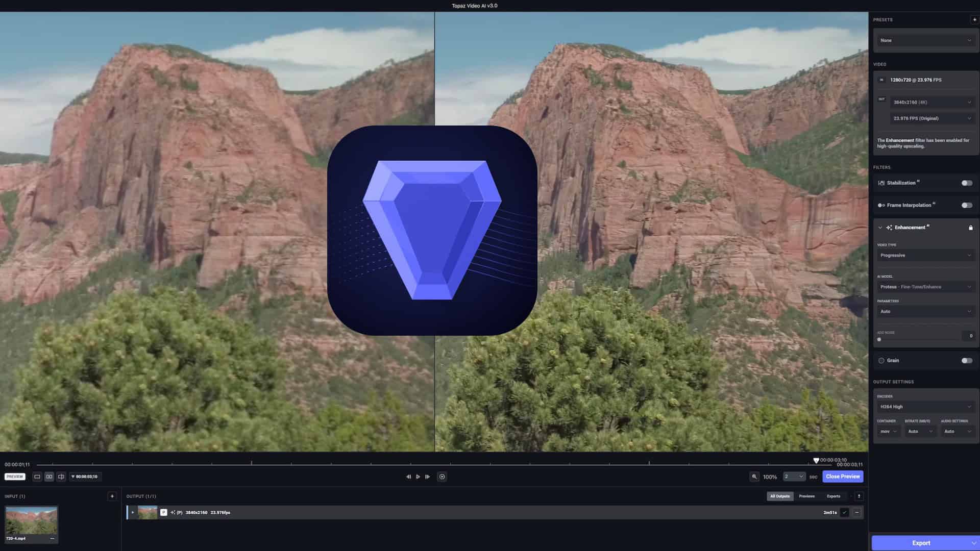
Task: Click the zoom magnifier icon
Action: click(x=754, y=477)
